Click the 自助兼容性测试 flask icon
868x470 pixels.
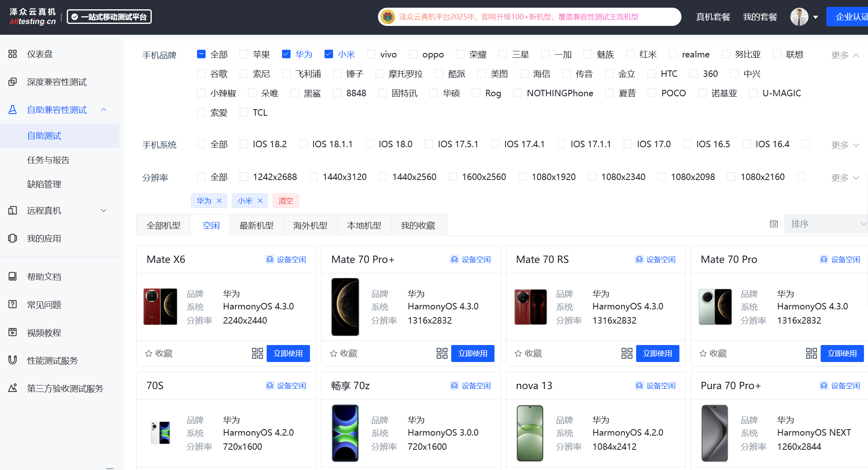pos(13,110)
